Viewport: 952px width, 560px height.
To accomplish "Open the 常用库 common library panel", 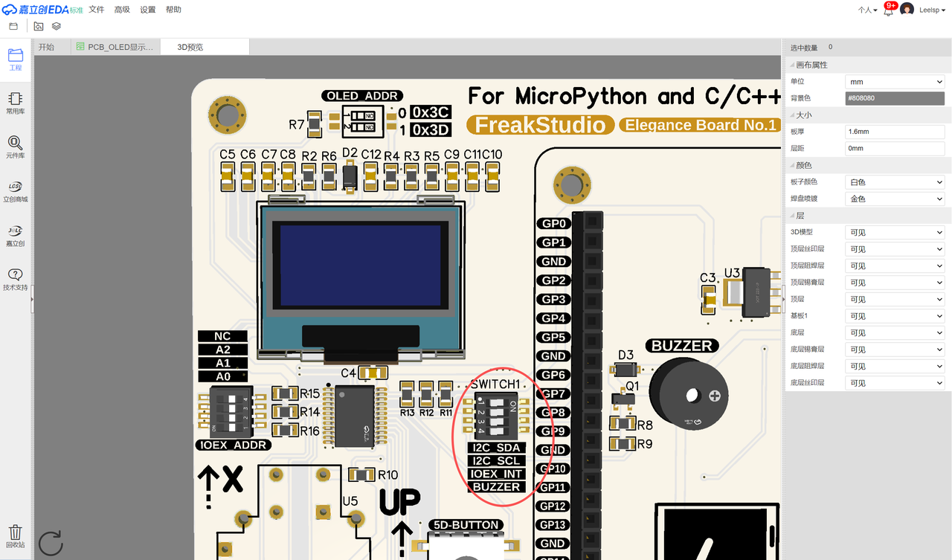I will [16, 103].
